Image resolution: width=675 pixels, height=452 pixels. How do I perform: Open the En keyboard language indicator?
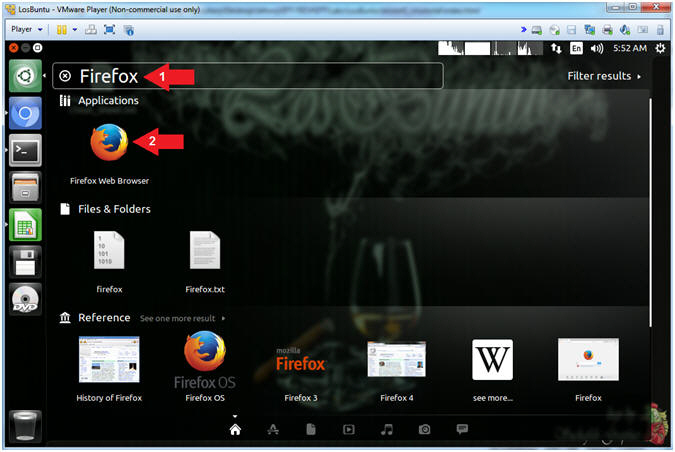tap(576, 48)
